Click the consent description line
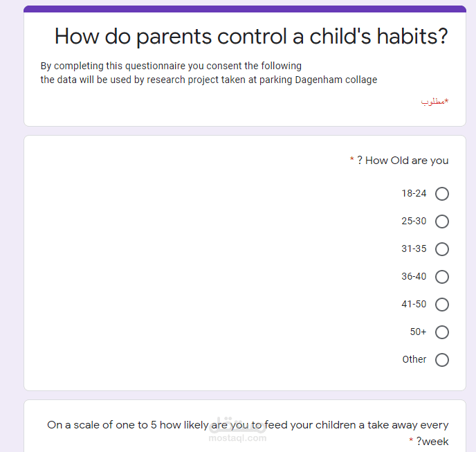The height and width of the screenshot is (452, 476). pyautogui.click(x=171, y=66)
